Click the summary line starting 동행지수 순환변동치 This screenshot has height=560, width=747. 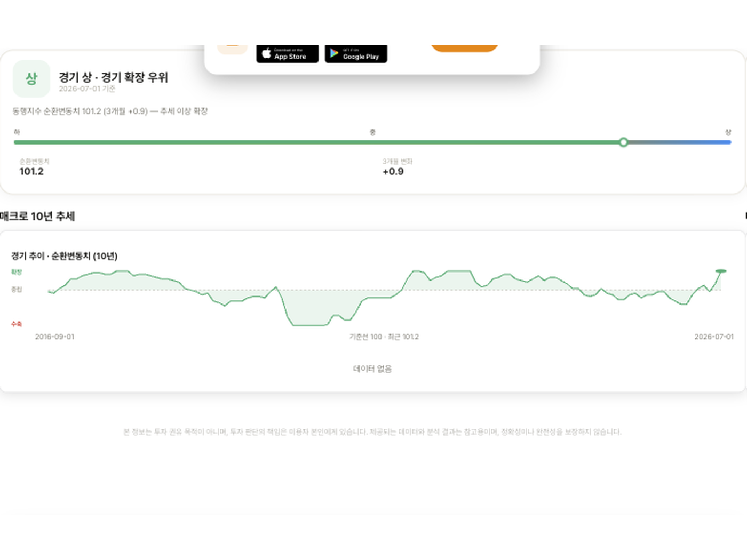[110, 111]
